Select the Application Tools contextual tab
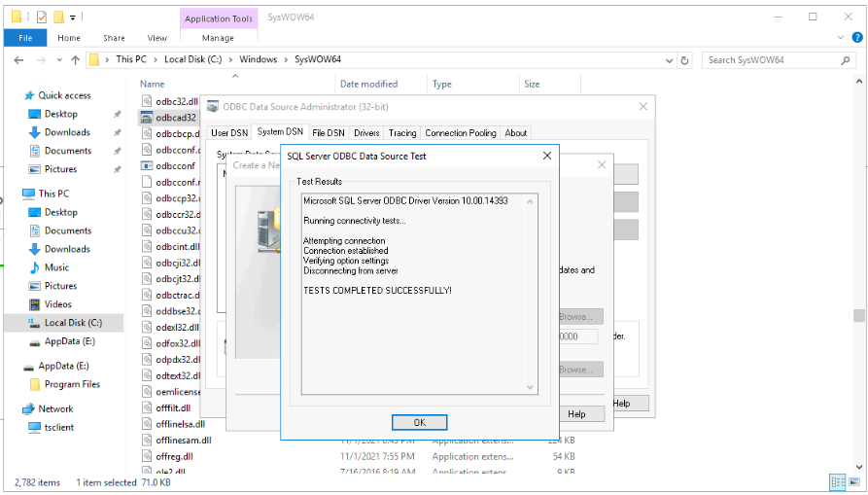Viewport: 868px width, 495px height. tap(218, 18)
